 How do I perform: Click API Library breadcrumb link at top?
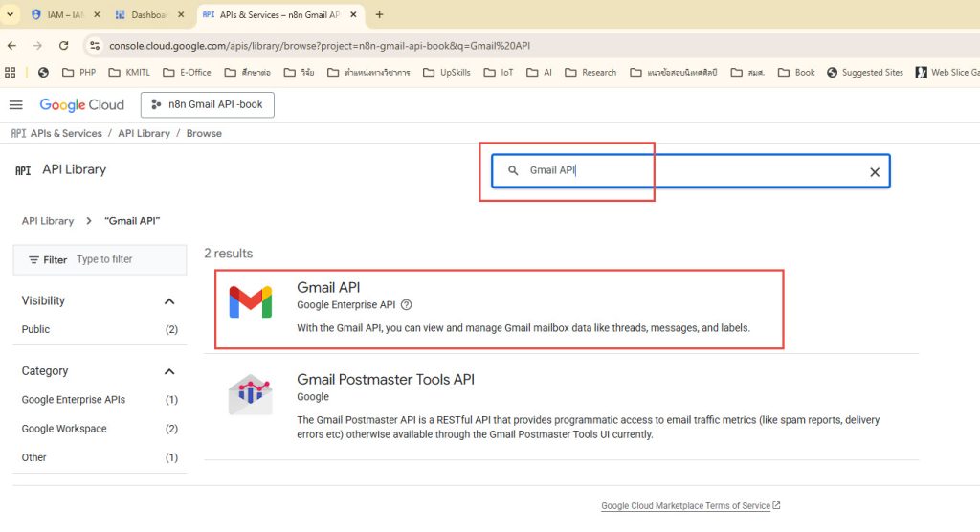point(144,133)
